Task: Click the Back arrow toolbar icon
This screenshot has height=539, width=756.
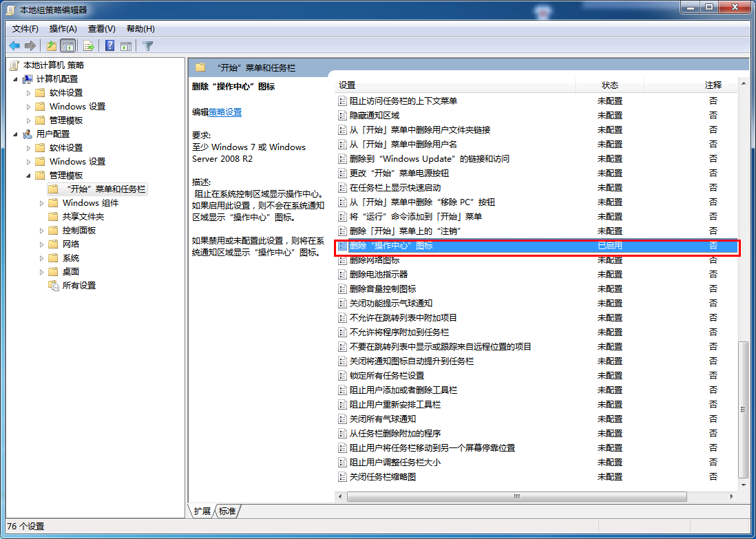Action: click(14, 46)
